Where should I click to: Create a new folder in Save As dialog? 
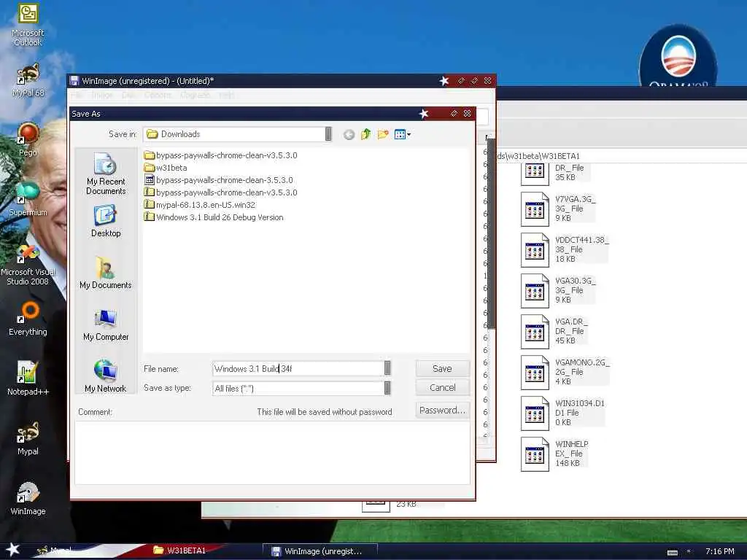tap(382, 134)
